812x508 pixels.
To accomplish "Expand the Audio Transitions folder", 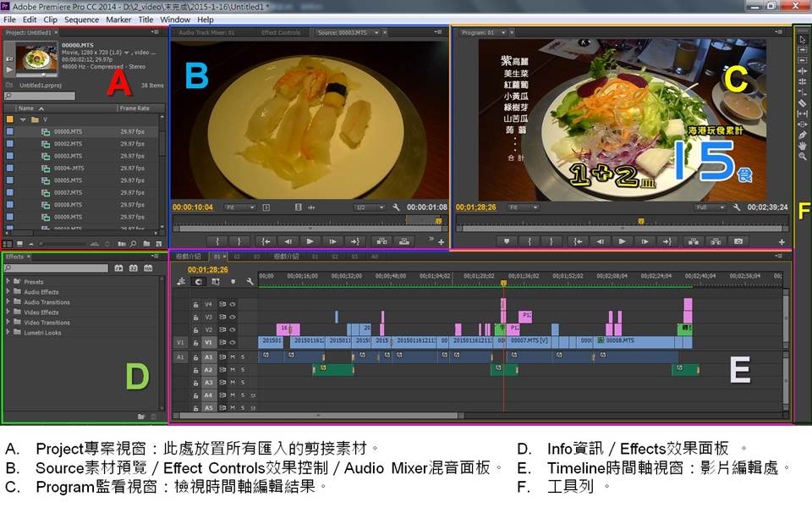I will pos(8,302).
